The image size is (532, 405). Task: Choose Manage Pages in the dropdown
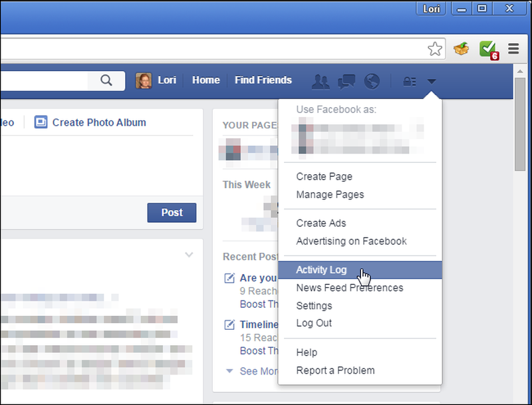coord(330,194)
